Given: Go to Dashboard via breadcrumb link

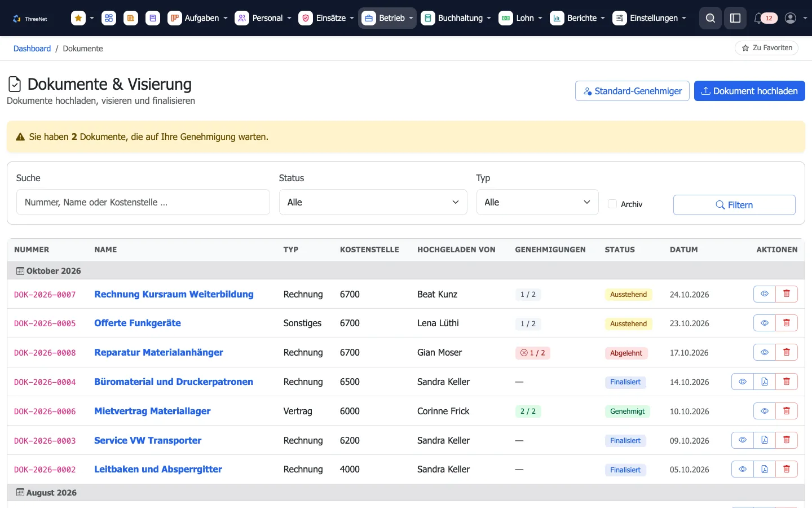Looking at the screenshot, I should (32, 49).
